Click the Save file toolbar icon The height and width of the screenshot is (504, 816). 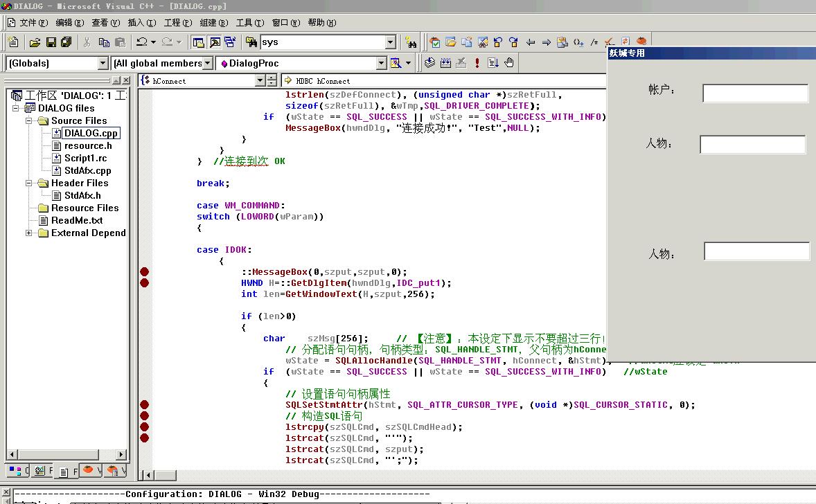(51, 42)
